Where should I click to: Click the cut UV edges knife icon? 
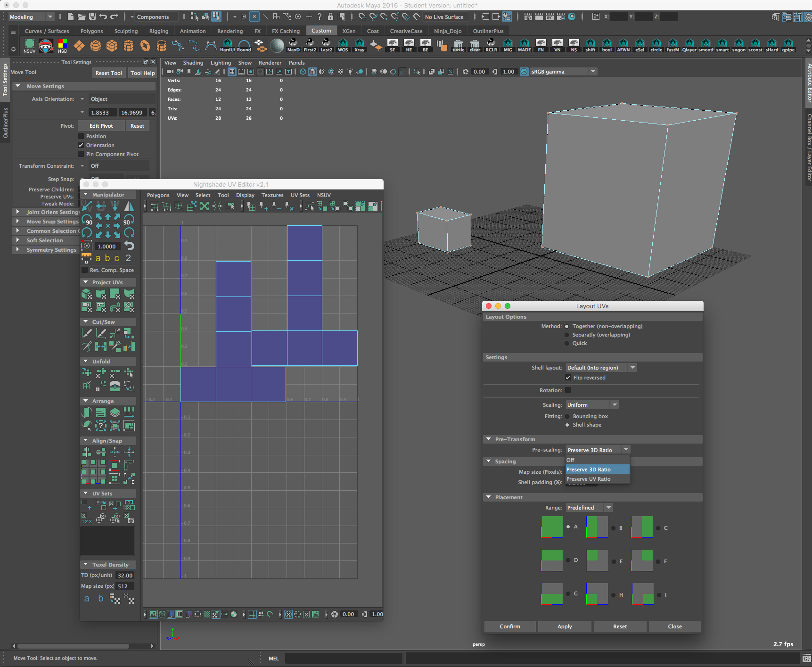click(87, 333)
